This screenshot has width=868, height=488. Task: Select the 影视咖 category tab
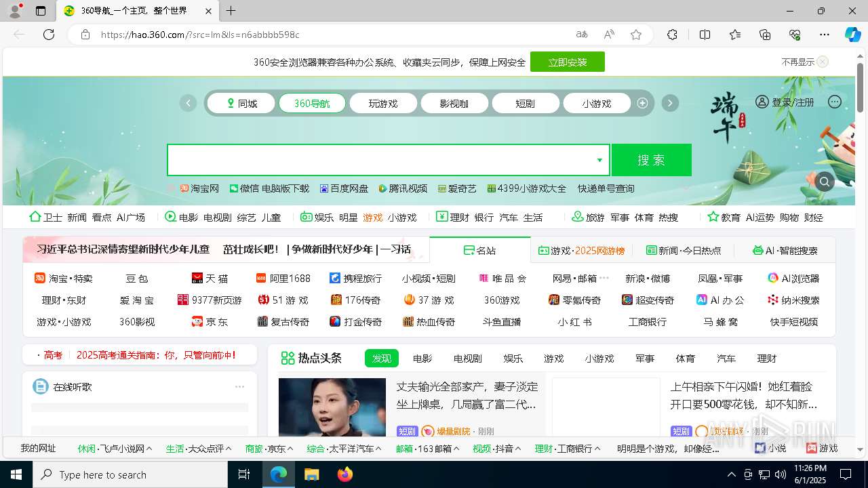point(454,103)
